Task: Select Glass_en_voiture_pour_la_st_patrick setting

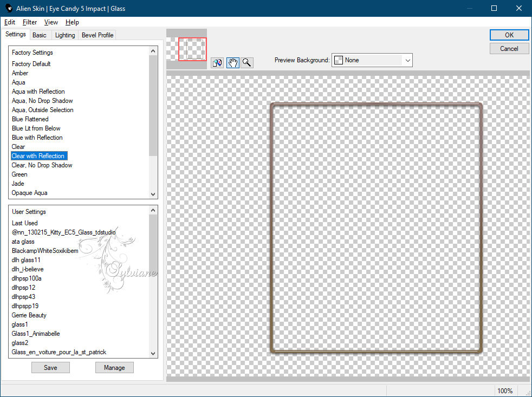Action: pos(59,352)
